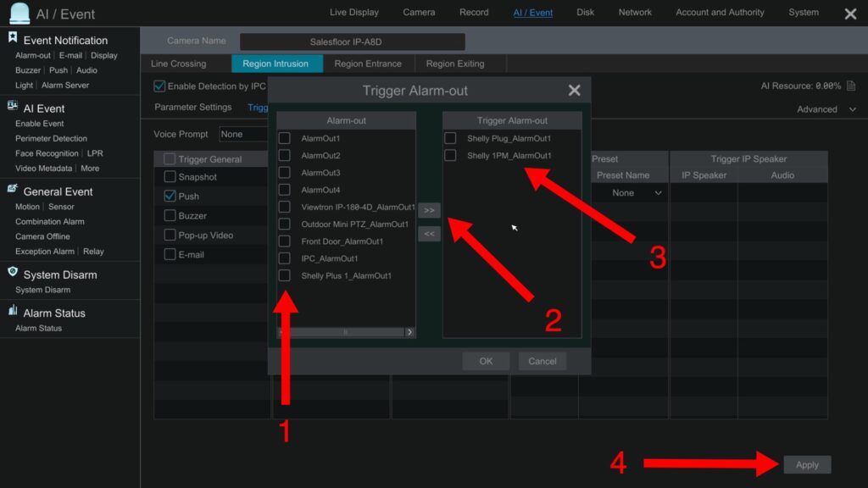
Task: Open the Live Display menu
Action: (354, 12)
